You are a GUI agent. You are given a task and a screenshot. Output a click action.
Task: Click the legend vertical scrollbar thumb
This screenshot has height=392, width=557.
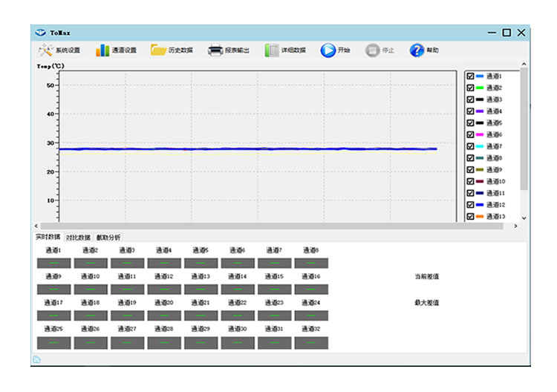pyautogui.click(x=524, y=129)
